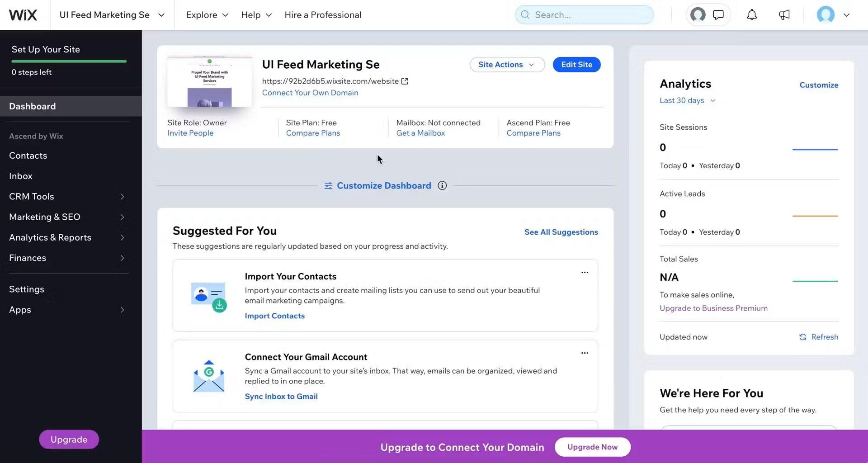Viewport: 868px width, 463px height.
Task: Click the Active Leads trend line
Action: click(x=815, y=216)
